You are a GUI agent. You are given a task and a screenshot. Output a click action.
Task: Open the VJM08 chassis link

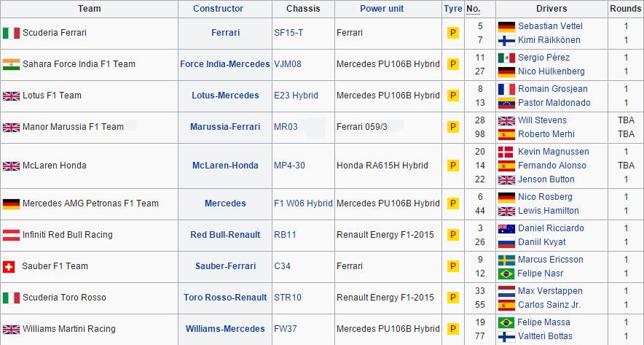288,64
